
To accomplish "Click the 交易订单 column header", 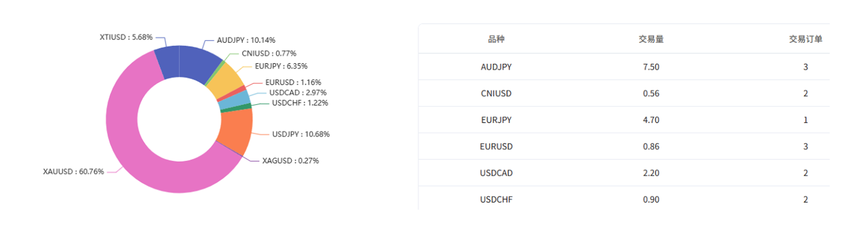I will [805, 39].
